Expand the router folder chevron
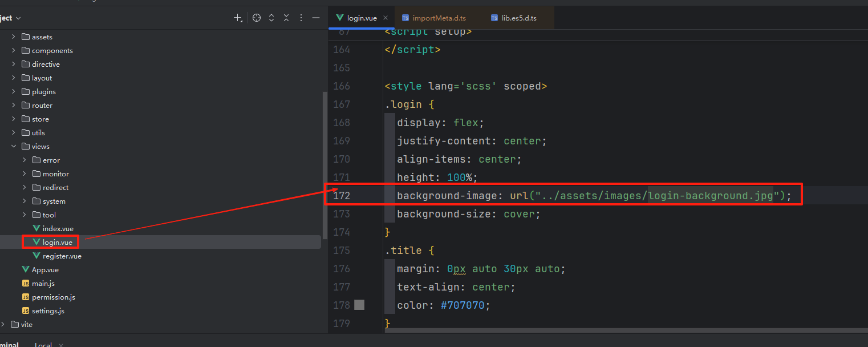The image size is (868, 347). click(14, 105)
